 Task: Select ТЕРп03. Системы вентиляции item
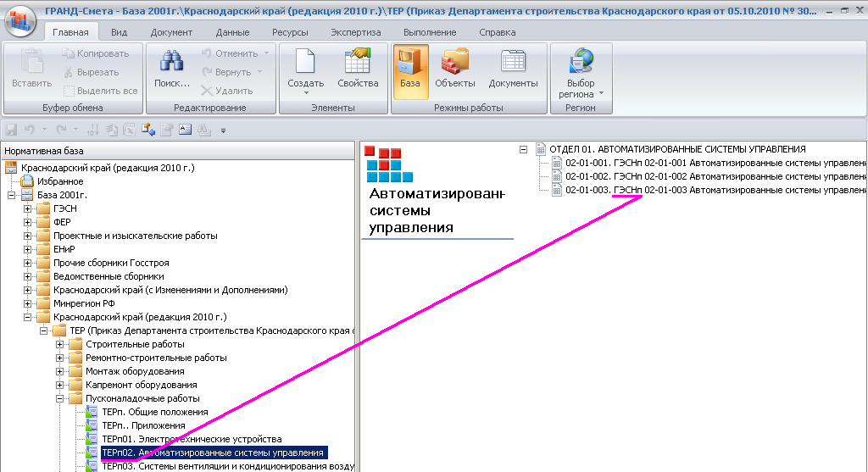227,466
